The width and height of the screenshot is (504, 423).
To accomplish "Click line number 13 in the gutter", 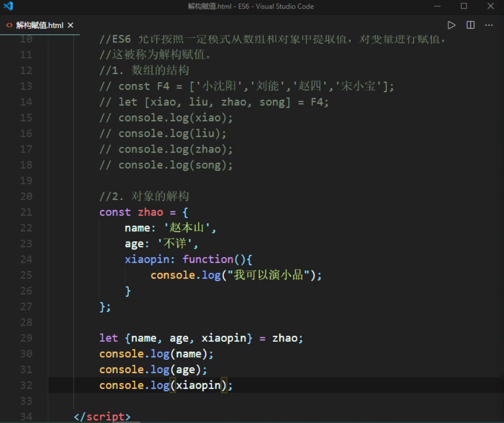I will pos(26,86).
